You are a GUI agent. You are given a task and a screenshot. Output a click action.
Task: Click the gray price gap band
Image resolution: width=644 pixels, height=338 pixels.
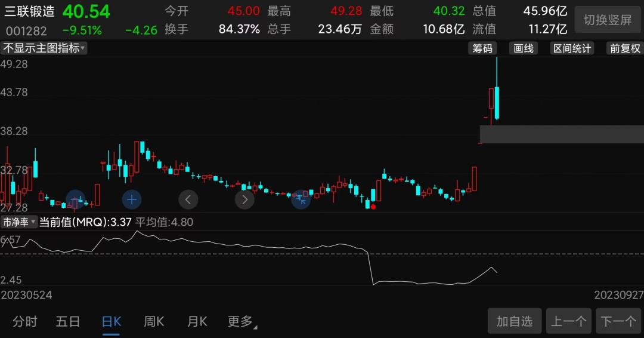[562, 134]
